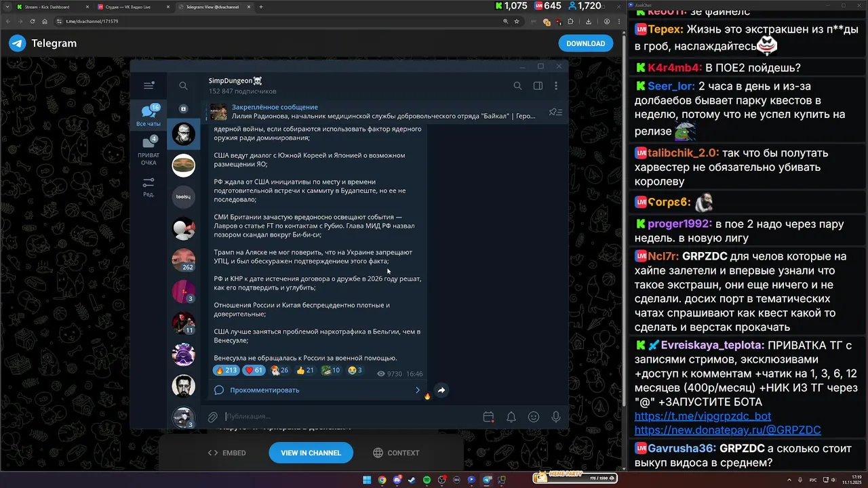Focus the 'Публикация...' message input

coord(349,416)
